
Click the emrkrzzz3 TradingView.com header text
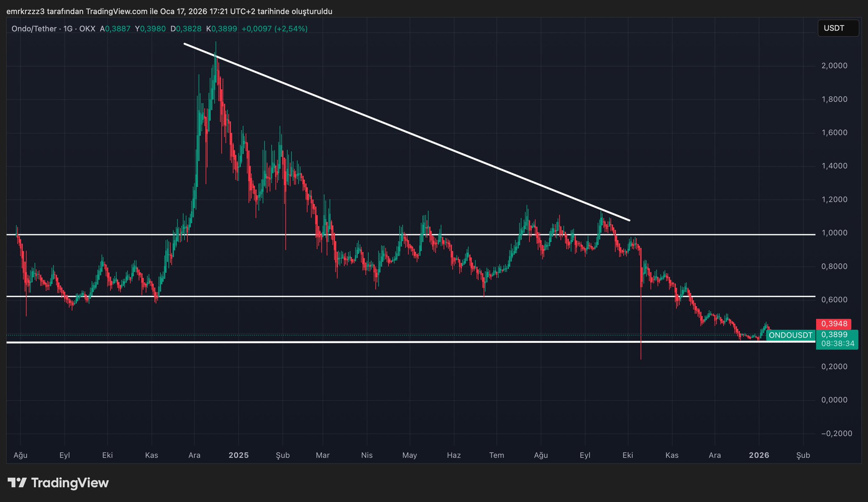[169, 11]
